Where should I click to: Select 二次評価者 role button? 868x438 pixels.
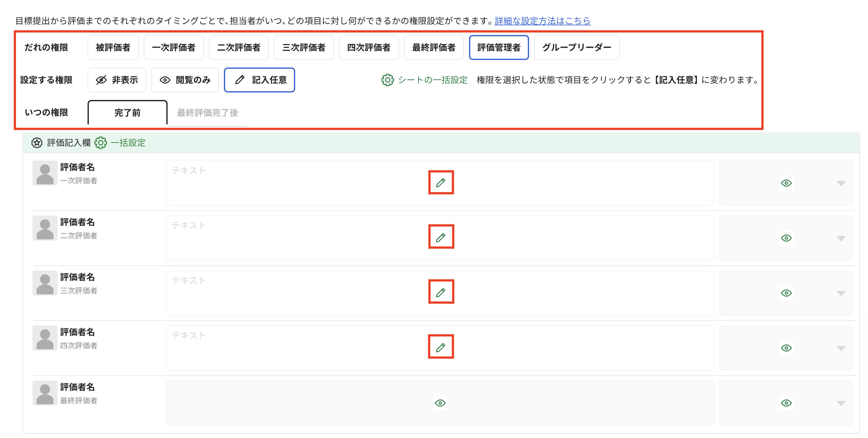coord(239,47)
